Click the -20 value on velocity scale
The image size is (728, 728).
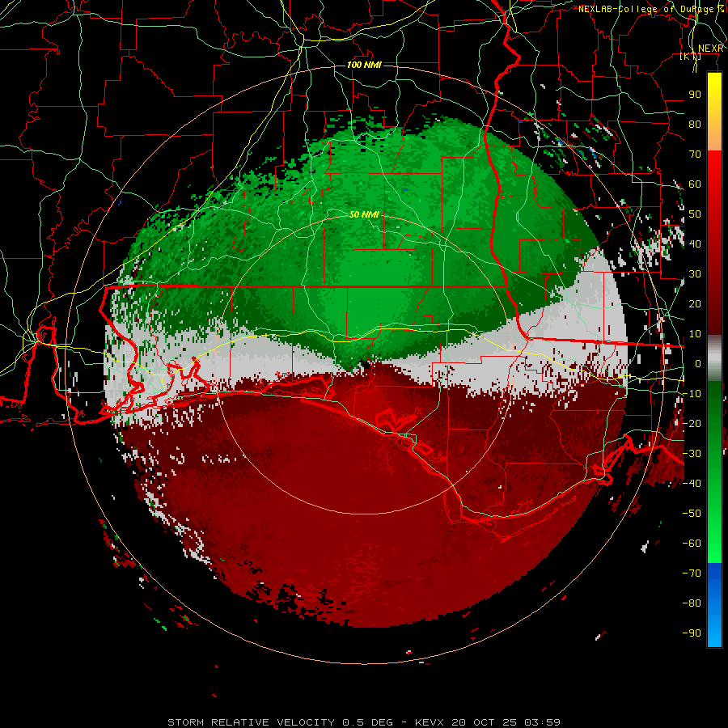(692, 423)
